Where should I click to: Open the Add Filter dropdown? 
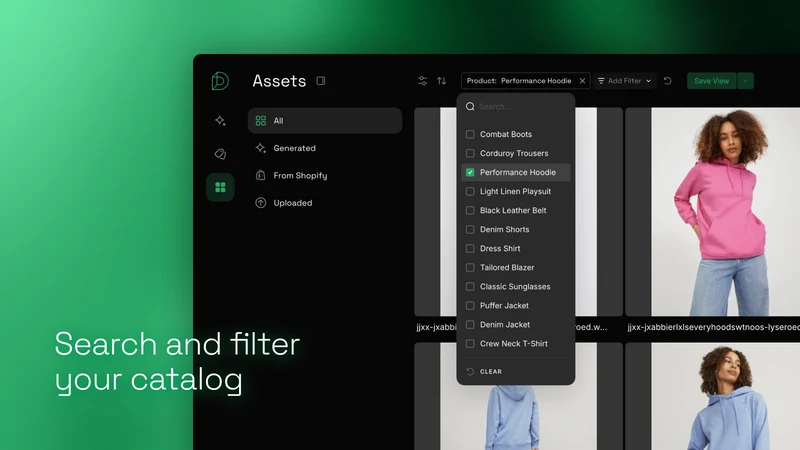(x=624, y=81)
